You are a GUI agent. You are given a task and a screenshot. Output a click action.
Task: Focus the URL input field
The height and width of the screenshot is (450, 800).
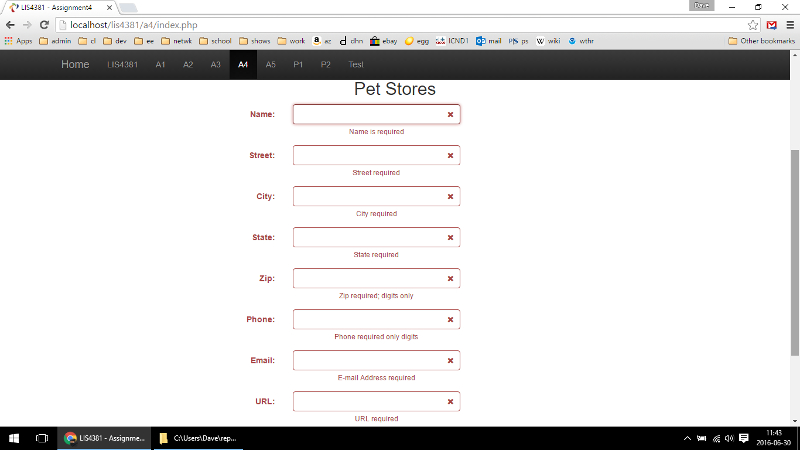[377, 402]
